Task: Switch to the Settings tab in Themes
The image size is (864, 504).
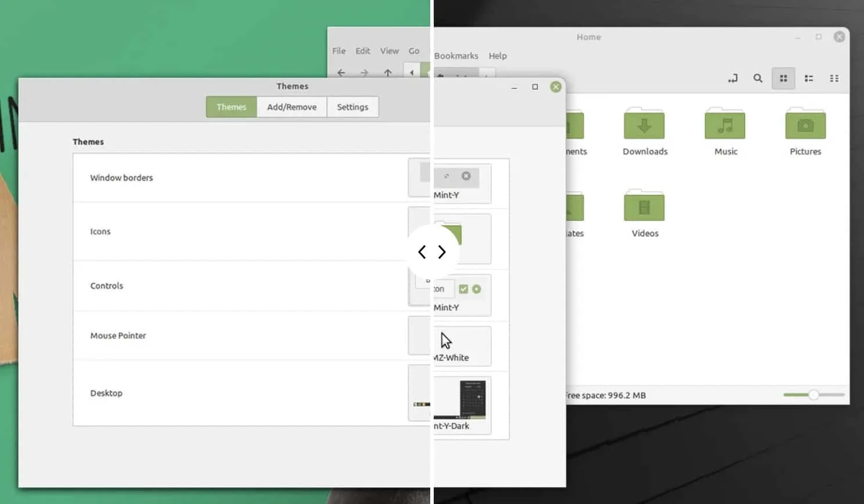Action: 352,107
